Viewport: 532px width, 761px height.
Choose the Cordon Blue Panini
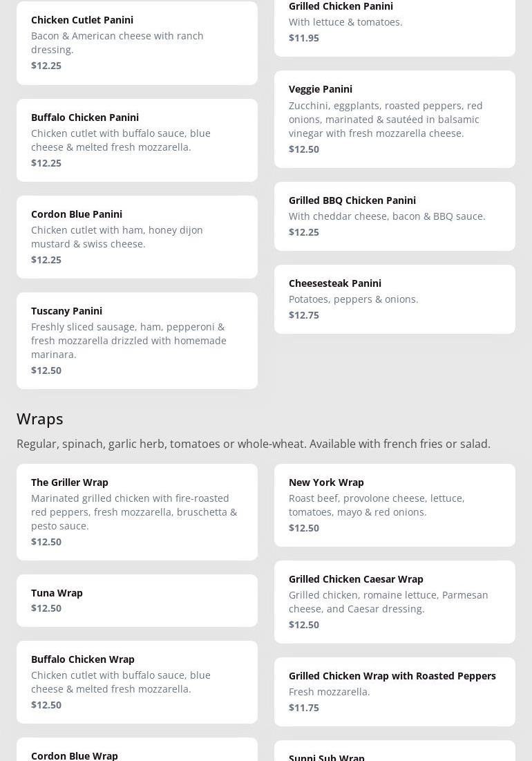coord(137,237)
